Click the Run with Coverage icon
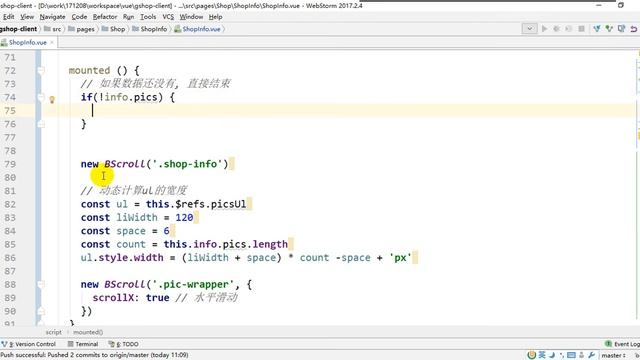Screen dimensions: 640x360 point(569,29)
